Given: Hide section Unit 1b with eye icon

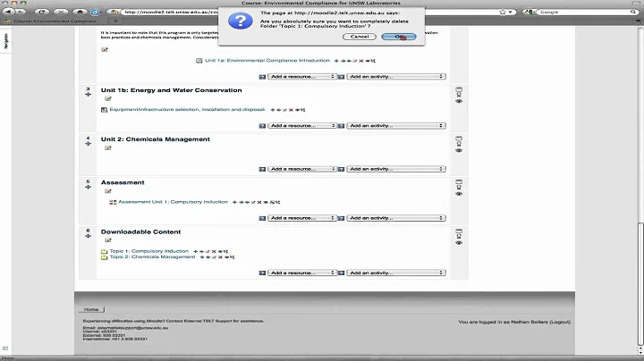Looking at the screenshot, I should pyautogui.click(x=459, y=101).
